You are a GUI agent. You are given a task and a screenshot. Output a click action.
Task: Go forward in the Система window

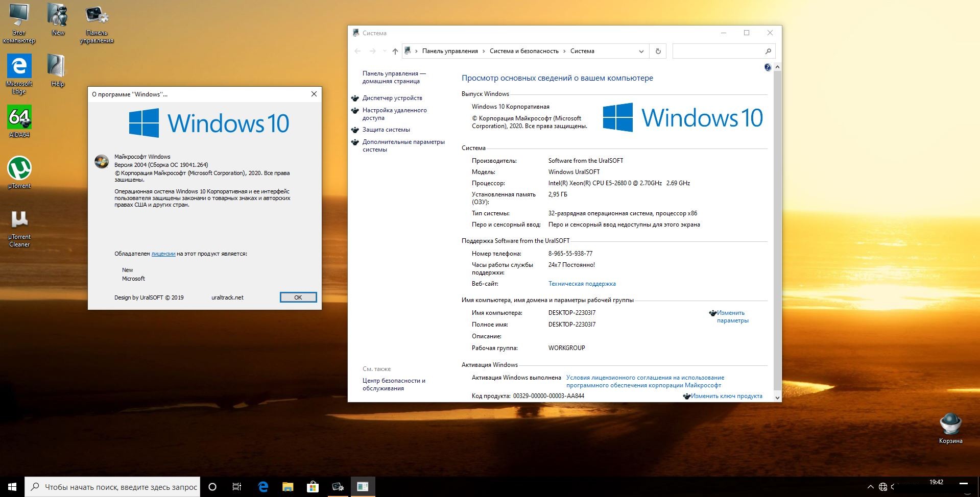pyautogui.click(x=373, y=51)
